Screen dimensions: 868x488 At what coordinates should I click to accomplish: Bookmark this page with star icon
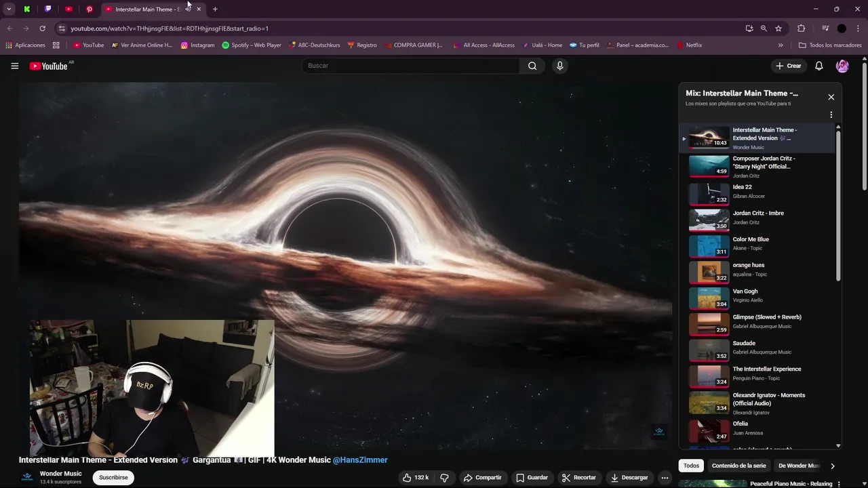tap(778, 28)
